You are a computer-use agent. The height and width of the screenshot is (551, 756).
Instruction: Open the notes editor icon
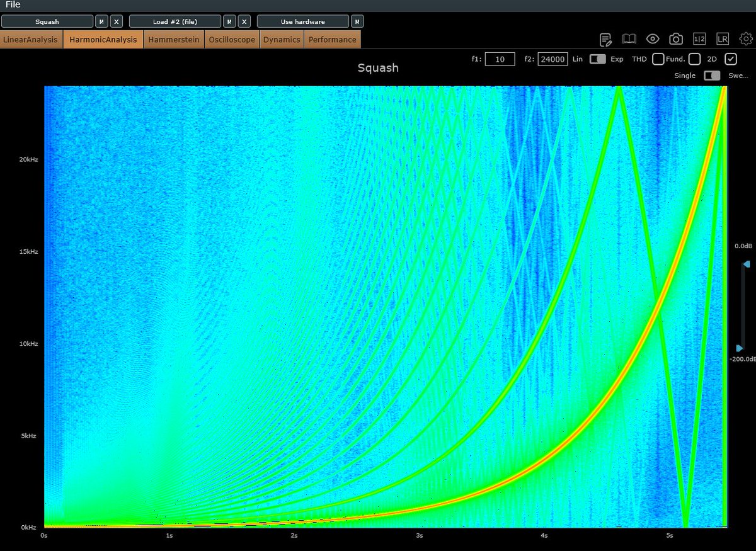click(x=606, y=40)
